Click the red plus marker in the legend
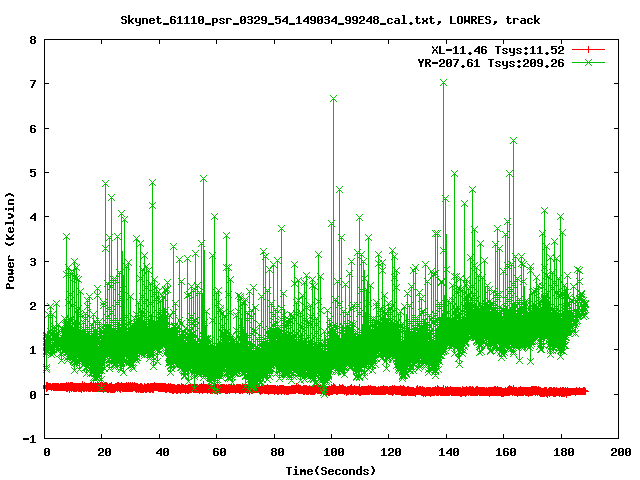The width and height of the screenshot is (640, 480). tap(589, 49)
